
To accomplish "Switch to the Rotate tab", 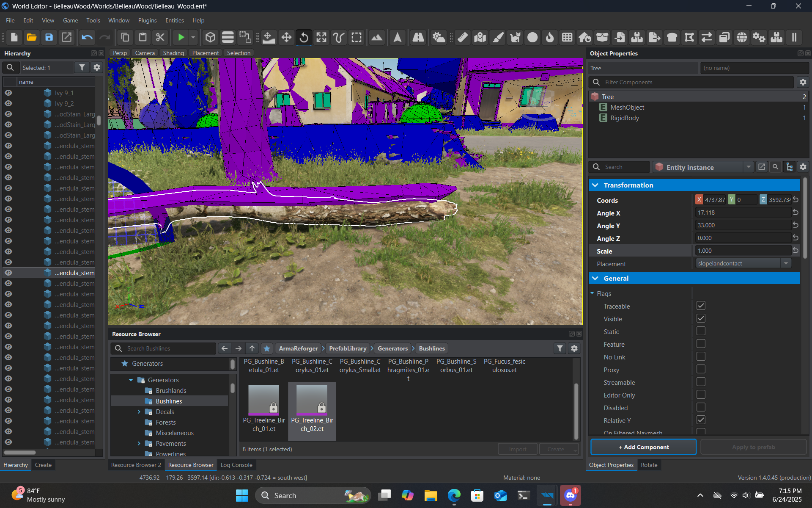I will 649,465.
